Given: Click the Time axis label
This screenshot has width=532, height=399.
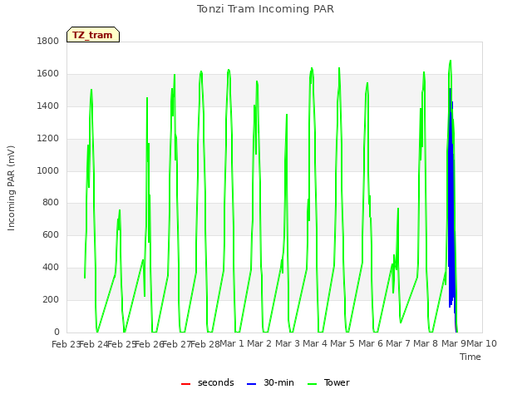Looking at the screenshot, I should tap(470, 357).
